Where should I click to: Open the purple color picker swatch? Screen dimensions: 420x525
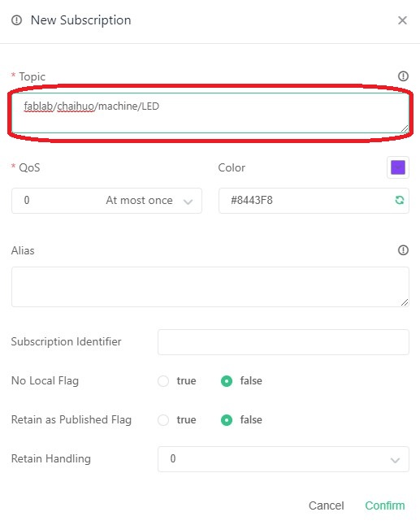[x=398, y=167]
